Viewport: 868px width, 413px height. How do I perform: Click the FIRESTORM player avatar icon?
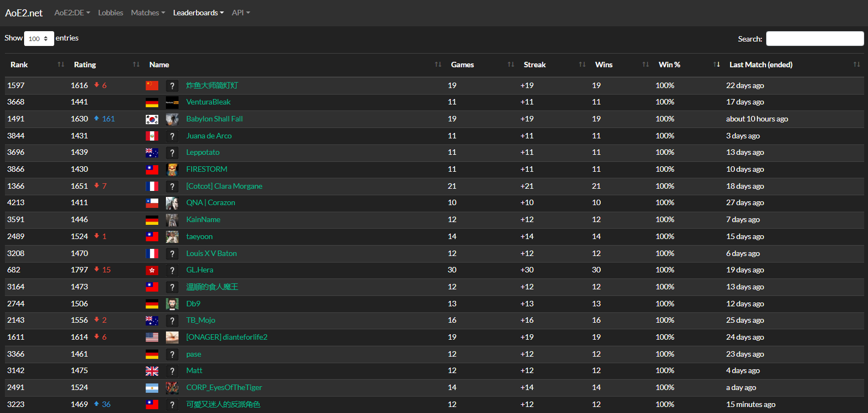click(172, 169)
